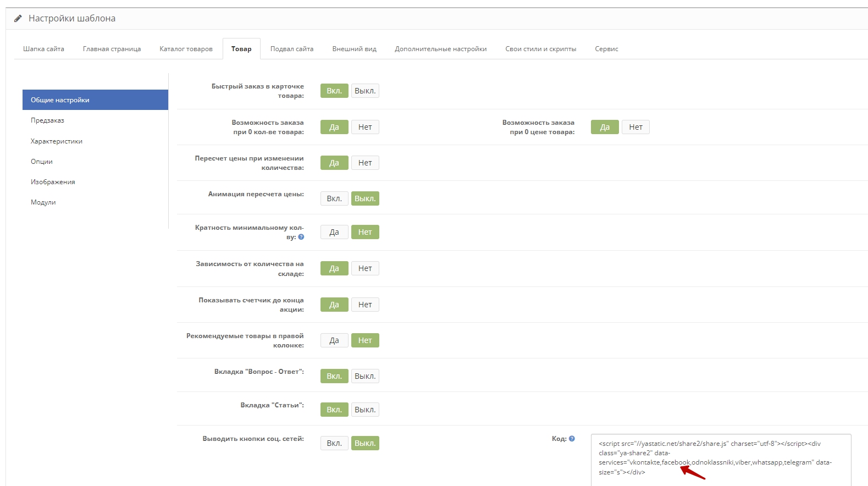Disable Выводить кнопки соц. сетей with Выкл.

coord(365,443)
